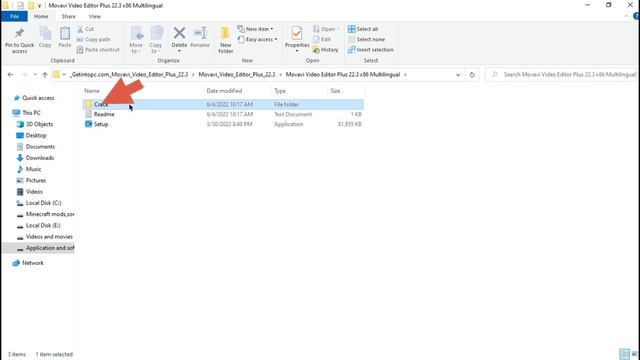640x360 pixels.
Task: Cut the selected item
Action: pos(86,29)
